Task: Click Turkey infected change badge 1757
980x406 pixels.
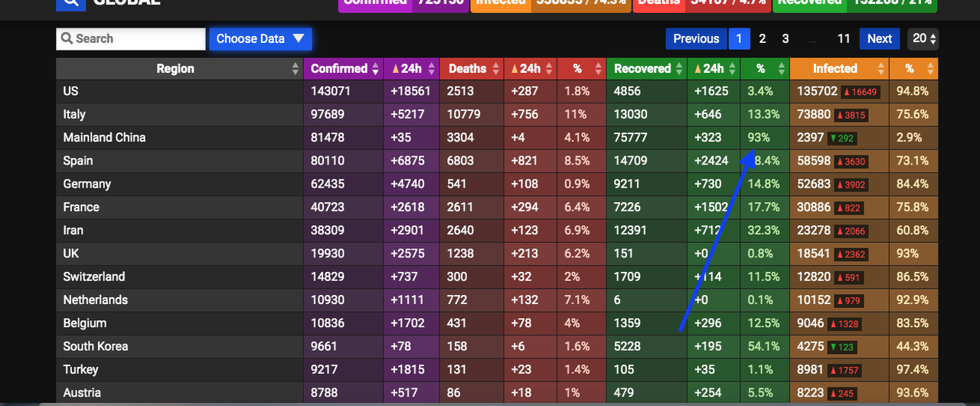Action: (x=844, y=370)
